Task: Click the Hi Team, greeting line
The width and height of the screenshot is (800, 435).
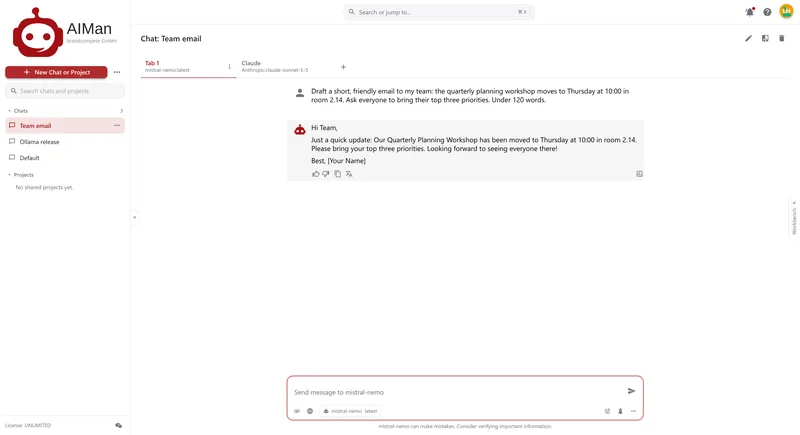Action: (x=324, y=128)
